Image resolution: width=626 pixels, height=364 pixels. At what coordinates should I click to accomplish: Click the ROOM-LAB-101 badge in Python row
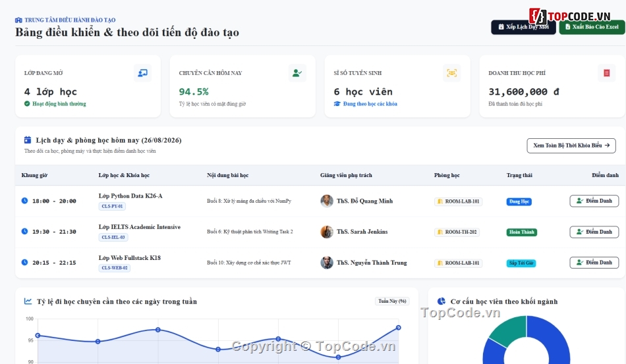tap(459, 201)
